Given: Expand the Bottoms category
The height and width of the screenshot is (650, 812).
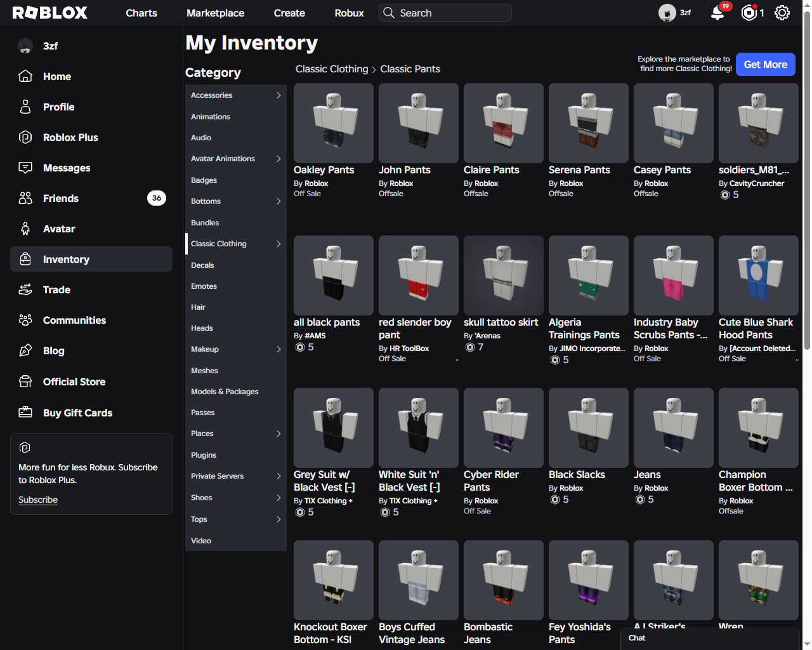Looking at the screenshot, I should tap(278, 201).
